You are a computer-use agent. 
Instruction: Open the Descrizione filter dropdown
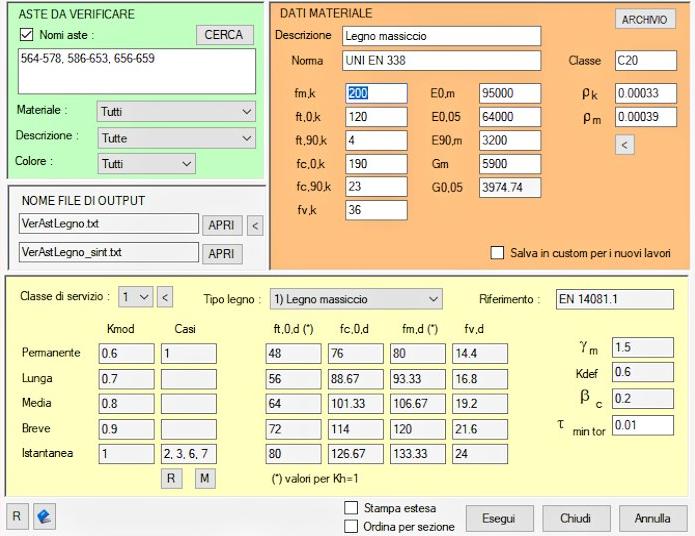click(x=176, y=137)
